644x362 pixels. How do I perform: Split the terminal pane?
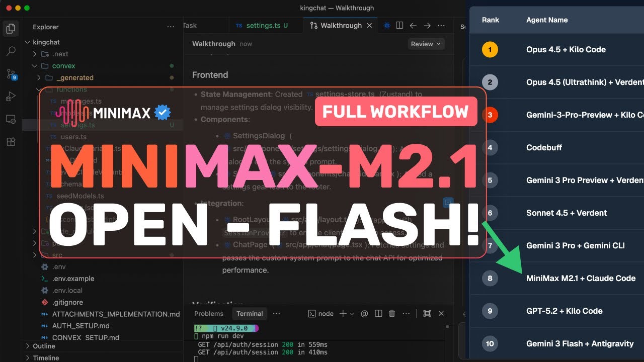click(x=378, y=313)
